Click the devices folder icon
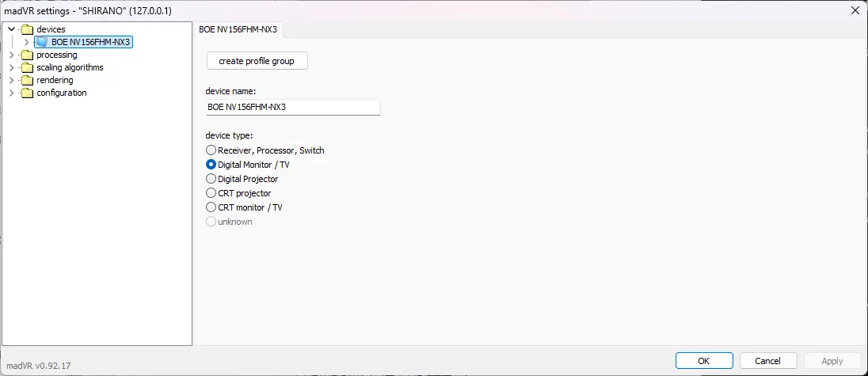 [28, 29]
